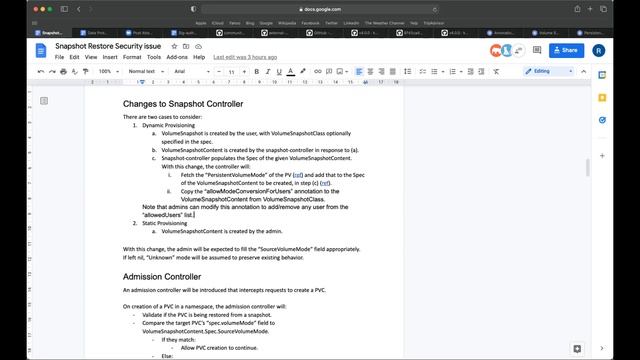Open the View menu
The image size is (640, 360).
pos(91,57)
